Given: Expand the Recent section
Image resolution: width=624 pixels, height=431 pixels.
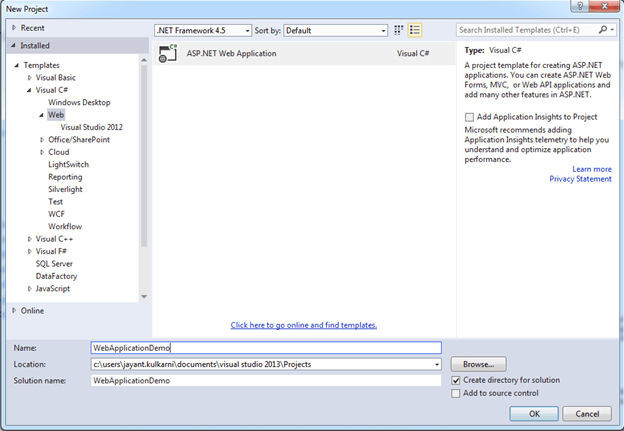Looking at the screenshot, I should (14, 28).
